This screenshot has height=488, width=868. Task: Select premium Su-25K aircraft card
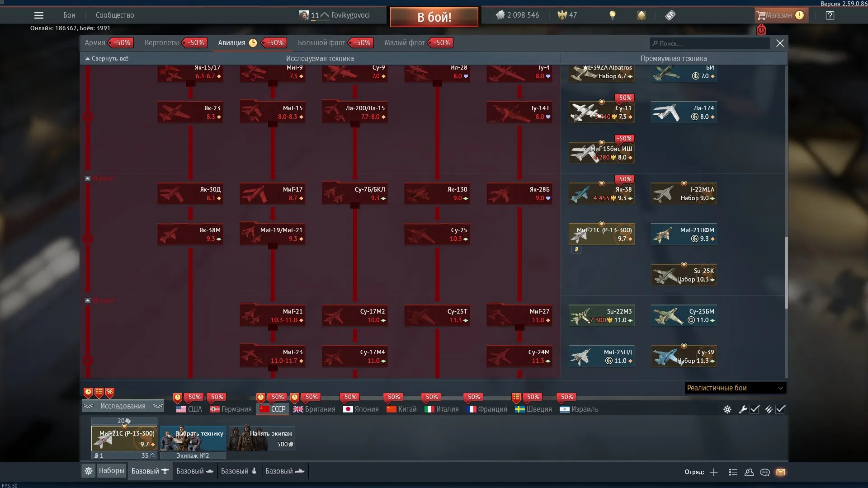pyautogui.click(x=684, y=275)
